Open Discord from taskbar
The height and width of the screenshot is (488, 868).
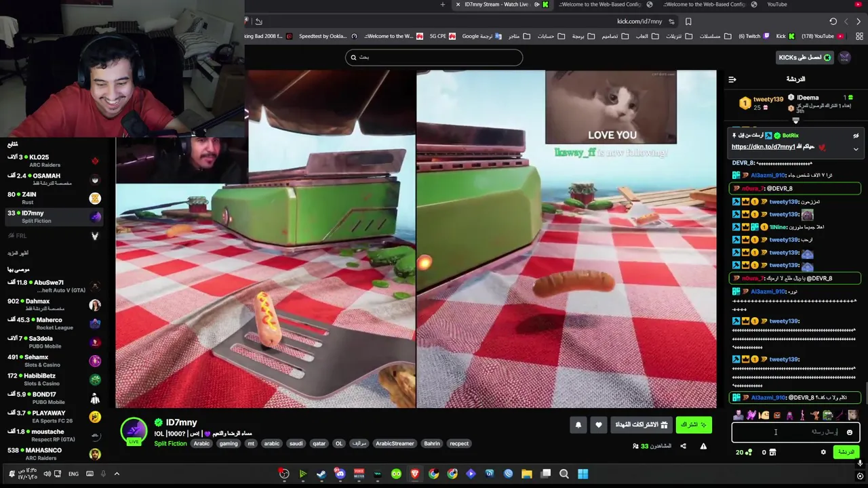(340, 474)
